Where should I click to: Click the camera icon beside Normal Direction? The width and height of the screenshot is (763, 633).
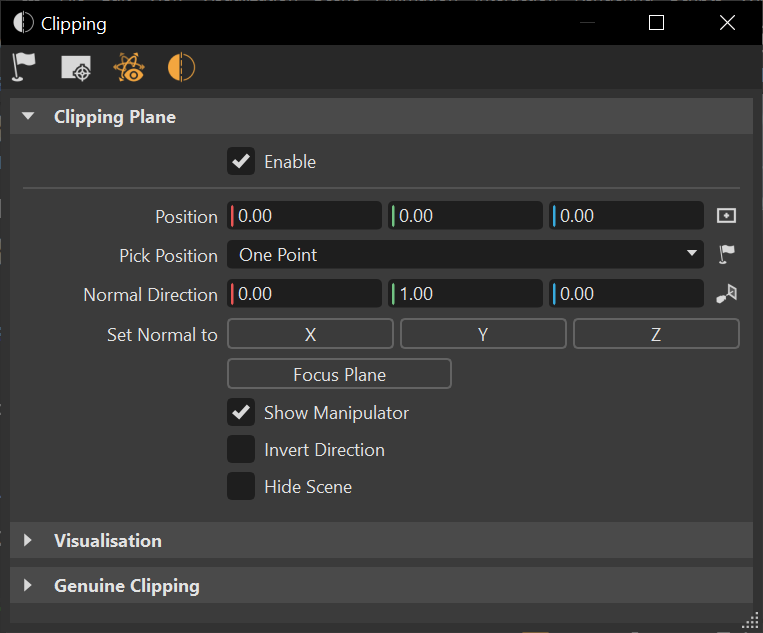click(x=727, y=294)
